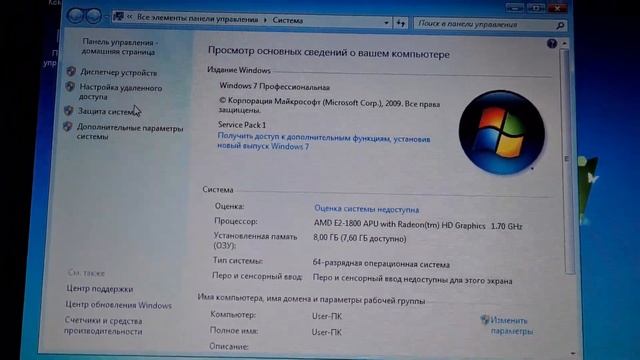The width and height of the screenshot is (640, 360).
Task: Close the System window
Action: (x=558, y=7)
